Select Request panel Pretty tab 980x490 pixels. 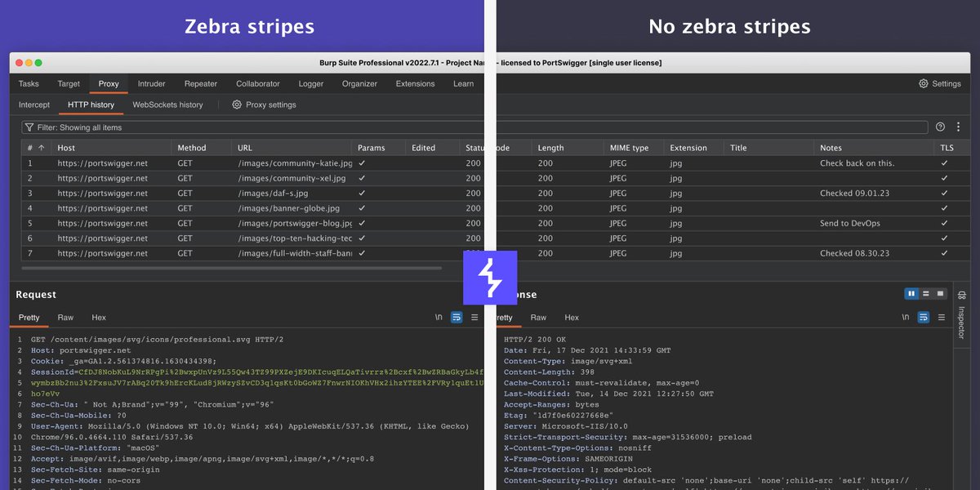pos(29,317)
